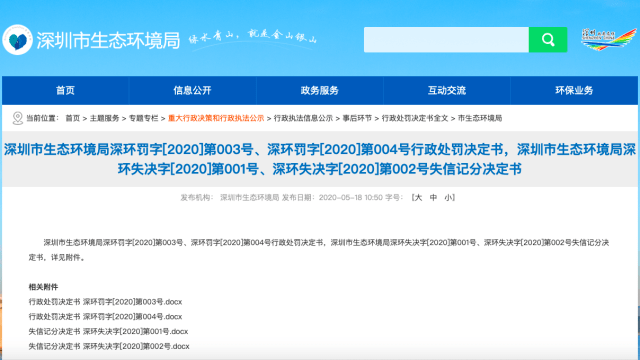Open the 首页 navigation tab
This screenshot has height=360, width=640.
point(65,90)
